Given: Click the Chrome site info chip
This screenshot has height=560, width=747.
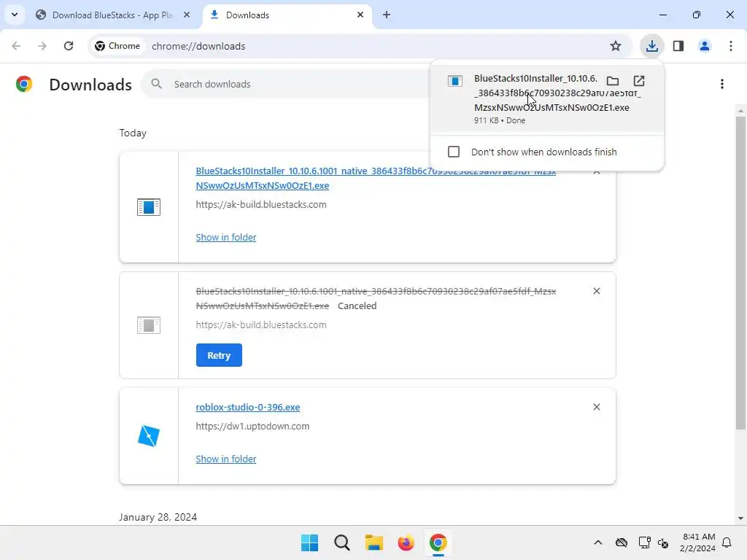Looking at the screenshot, I should [117, 46].
